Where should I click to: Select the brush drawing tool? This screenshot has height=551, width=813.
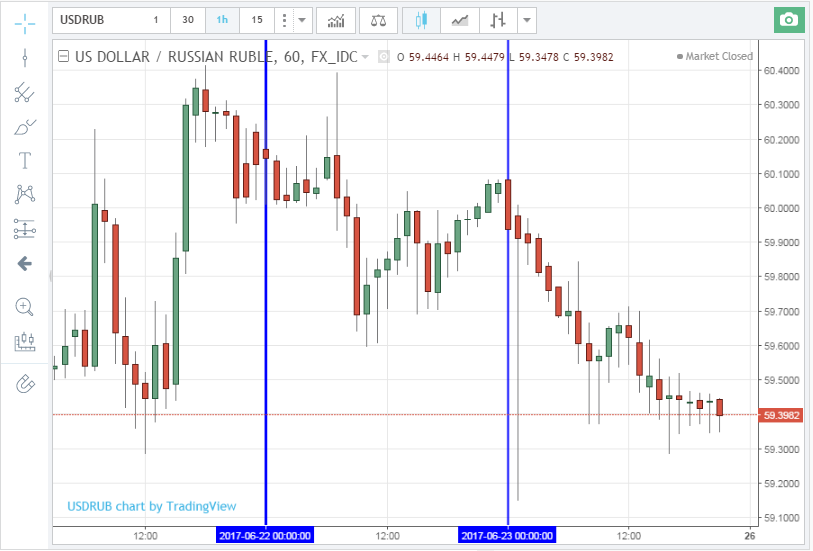coord(25,127)
